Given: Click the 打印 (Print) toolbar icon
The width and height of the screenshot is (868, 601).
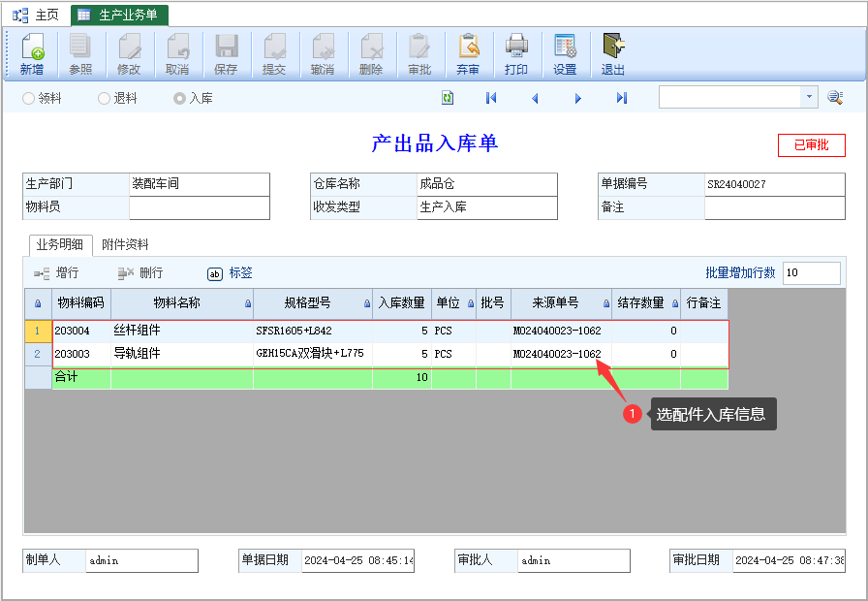Looking at the screenshot, I should (516, 54).
